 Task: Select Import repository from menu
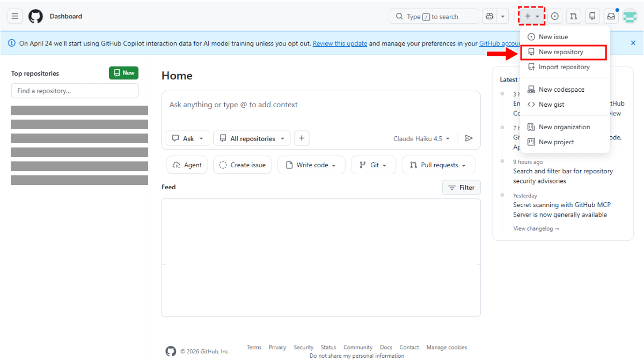[565, 67]
